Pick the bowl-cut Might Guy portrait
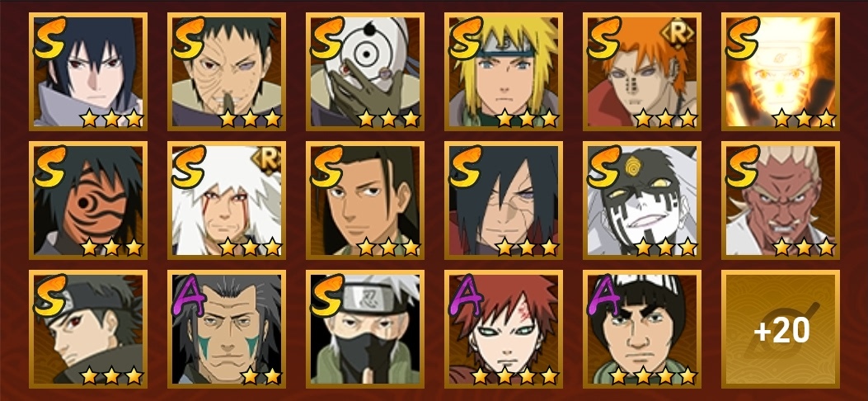This screenshot has width=868, height=401. point(641,329)
